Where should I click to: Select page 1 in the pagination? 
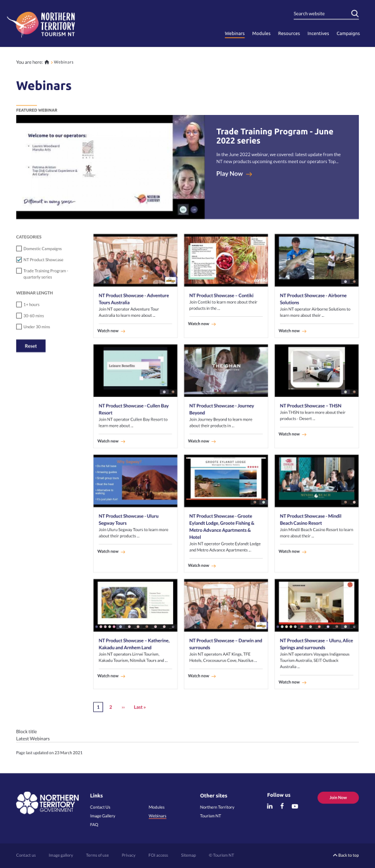tap(98, 707)
